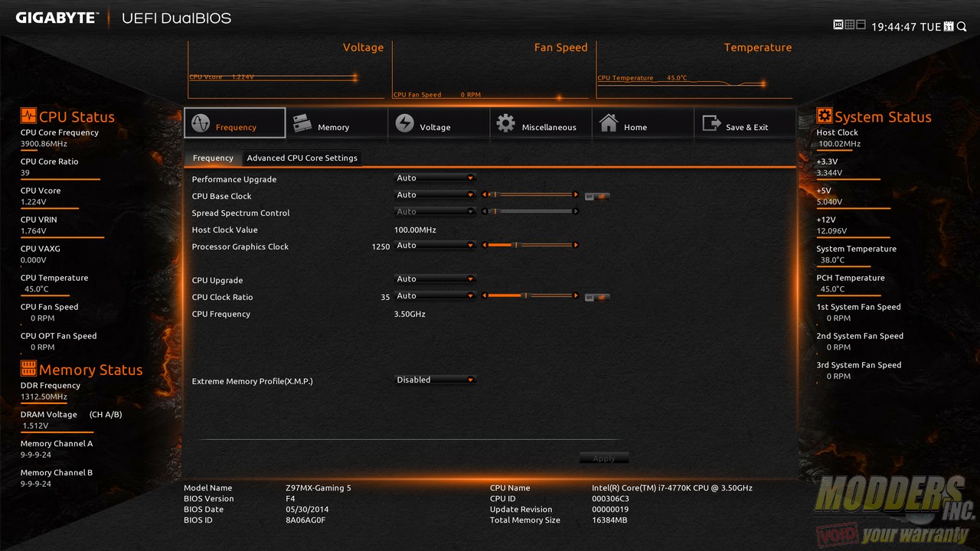Open the Extreme Memory Profile (X.M.P.) dropdown

[435, 380]
